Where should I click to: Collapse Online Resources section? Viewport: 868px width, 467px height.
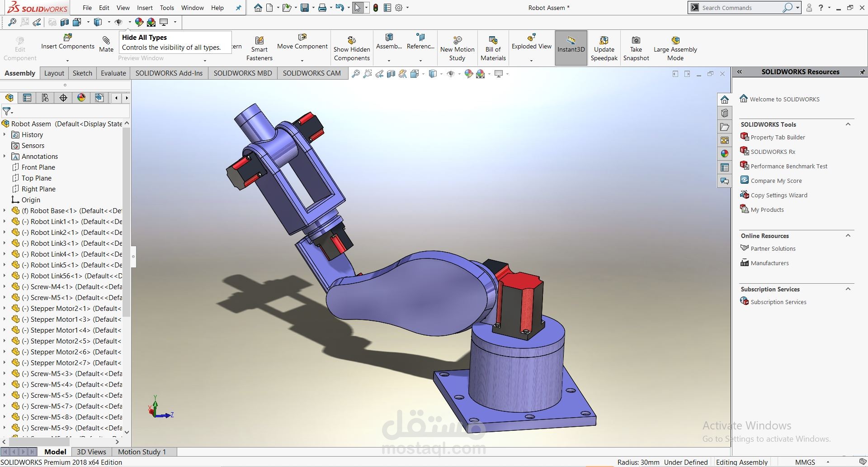pos(848,236)
